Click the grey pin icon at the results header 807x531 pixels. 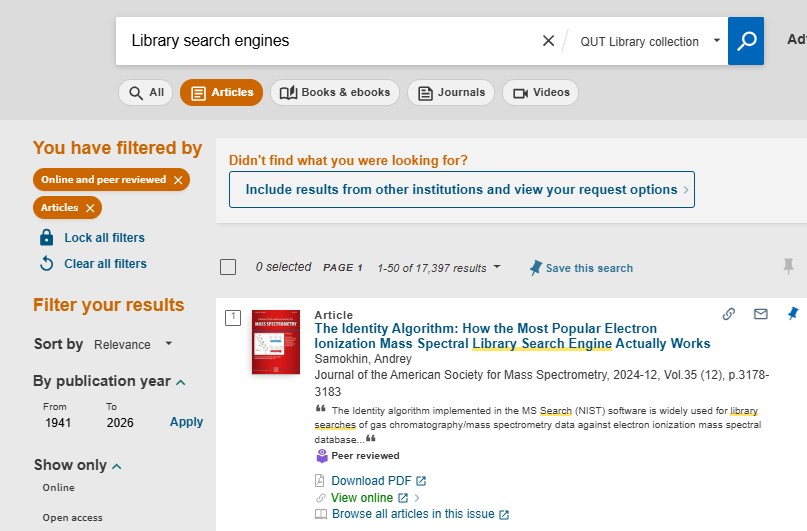point(788,266)
